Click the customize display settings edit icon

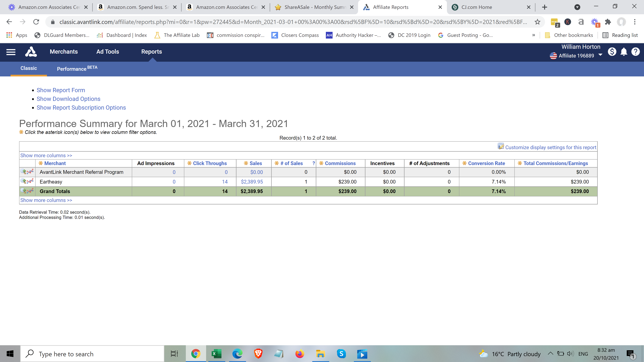click(501, 146)
